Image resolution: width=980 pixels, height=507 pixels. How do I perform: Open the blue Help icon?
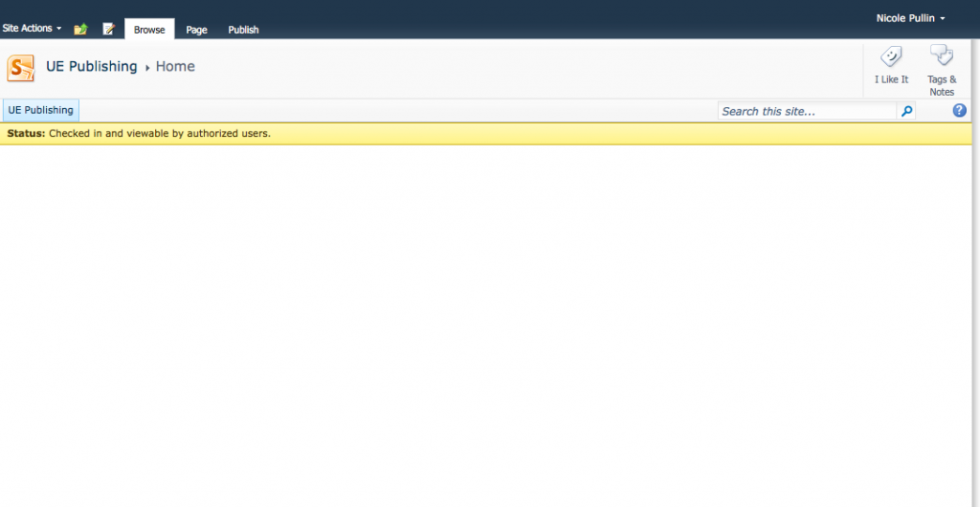(x=959, y=111)
